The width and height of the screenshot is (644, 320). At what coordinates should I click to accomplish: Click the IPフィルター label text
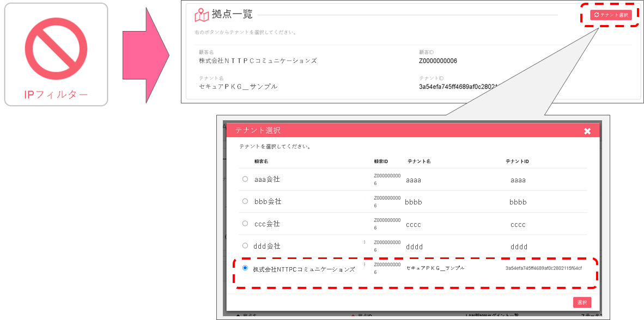[56, 95]
